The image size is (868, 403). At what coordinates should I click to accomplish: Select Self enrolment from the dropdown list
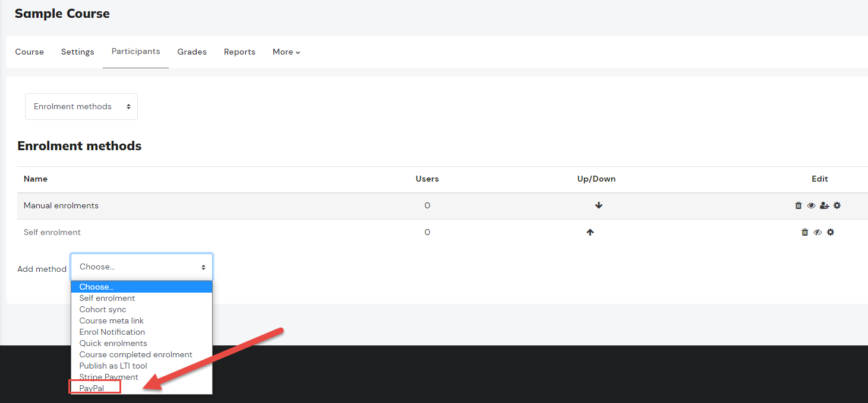tap(141, 299)
